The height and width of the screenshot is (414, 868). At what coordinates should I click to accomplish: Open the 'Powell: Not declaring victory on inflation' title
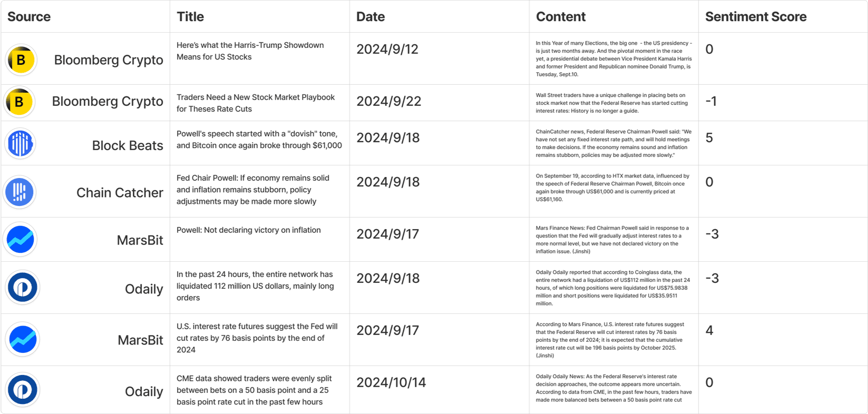tap(249, 230)
